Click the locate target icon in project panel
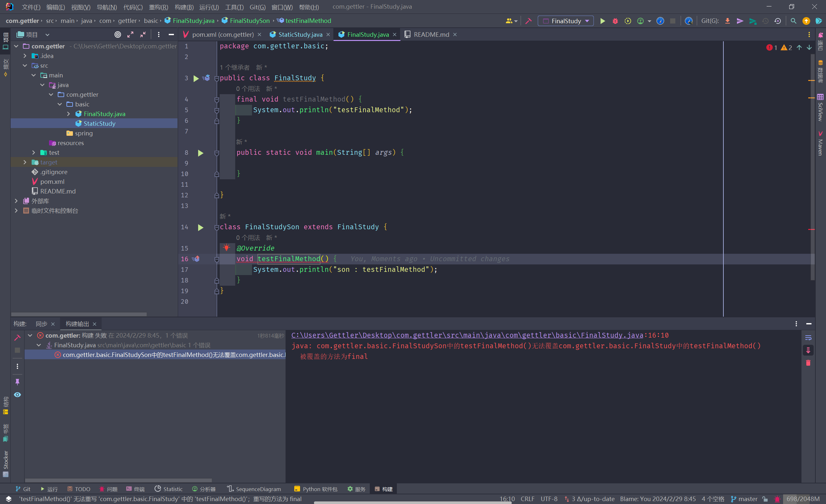Viewport: 826px width, 504px height. (118, 35)
